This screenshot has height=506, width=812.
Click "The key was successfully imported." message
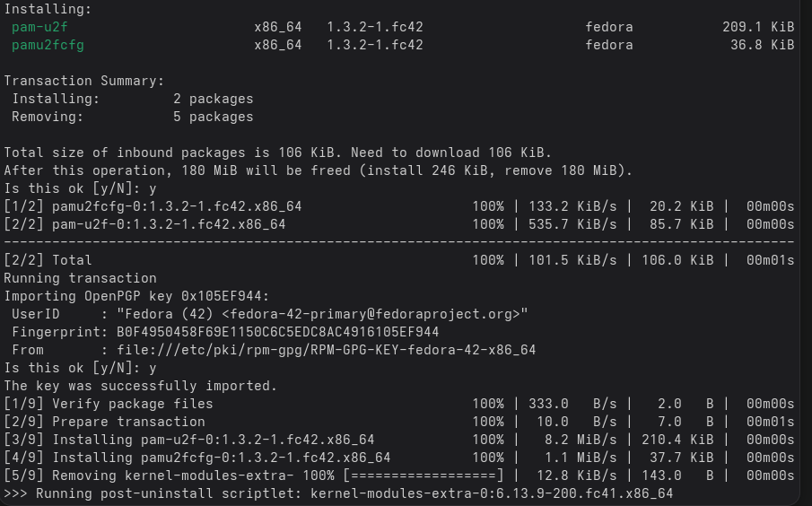[140, 386]
